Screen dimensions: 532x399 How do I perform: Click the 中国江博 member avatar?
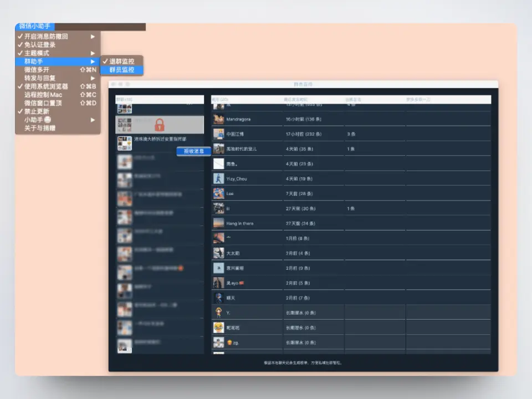219,134
